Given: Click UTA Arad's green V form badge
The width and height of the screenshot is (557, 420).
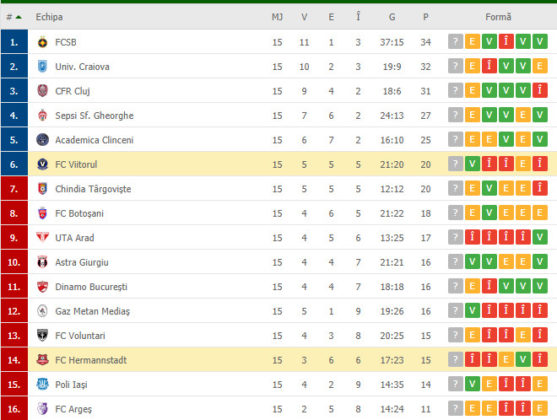Looking at the screenshot, I should 540,237.
